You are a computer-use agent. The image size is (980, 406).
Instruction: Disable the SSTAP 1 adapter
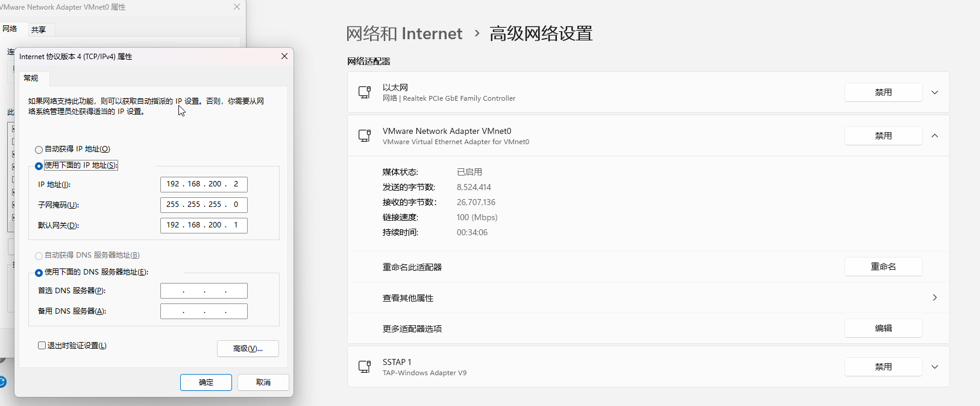pos(884,367)
